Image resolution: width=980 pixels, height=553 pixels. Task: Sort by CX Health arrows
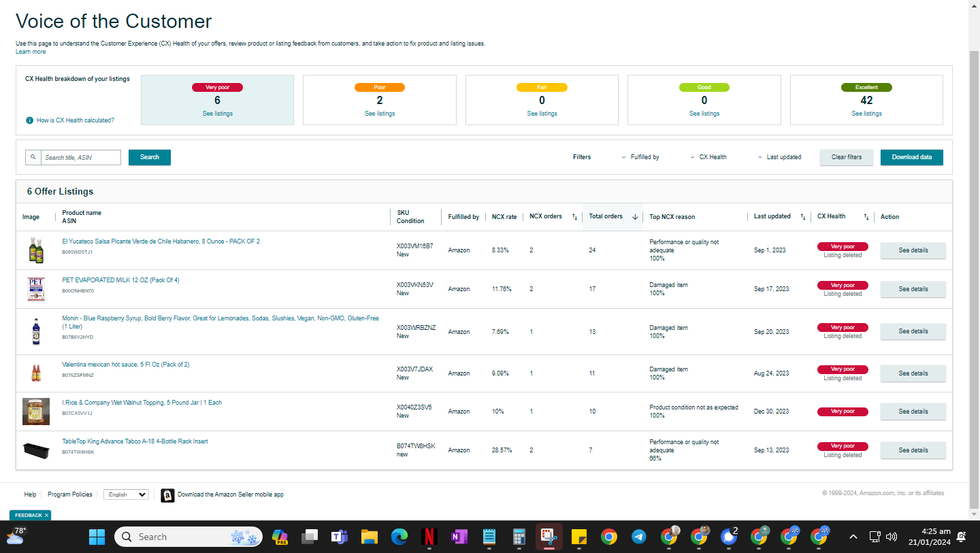coord(866,217)
